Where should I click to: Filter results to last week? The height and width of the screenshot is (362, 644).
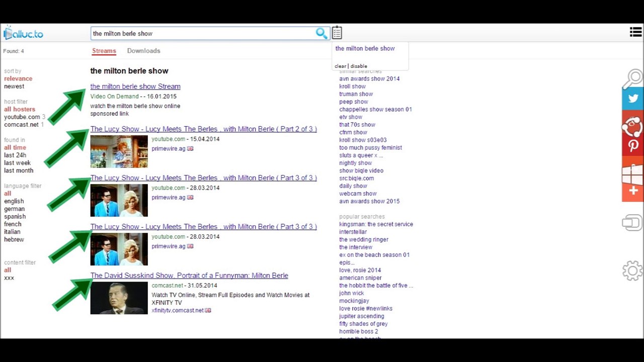(x=18, y=163)
